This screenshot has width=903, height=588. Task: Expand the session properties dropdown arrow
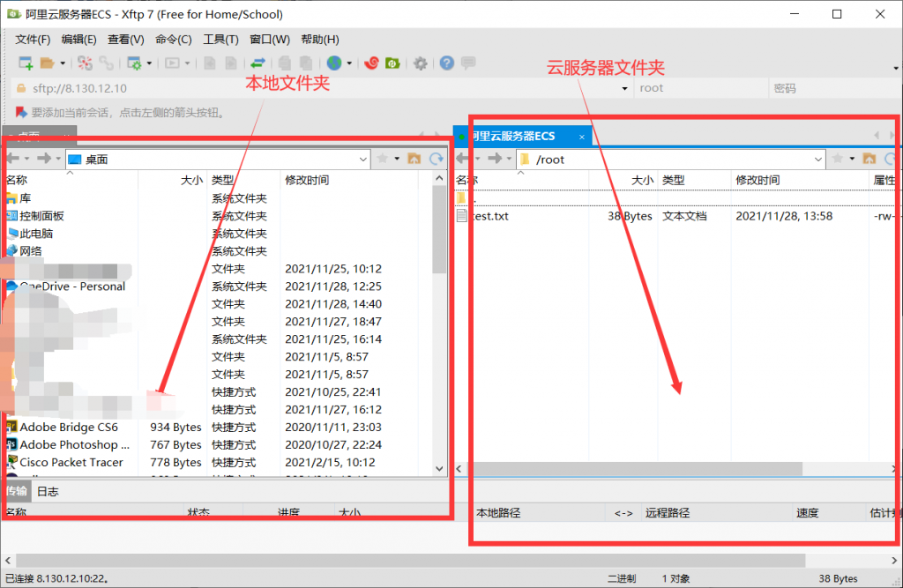click(149, 63)
